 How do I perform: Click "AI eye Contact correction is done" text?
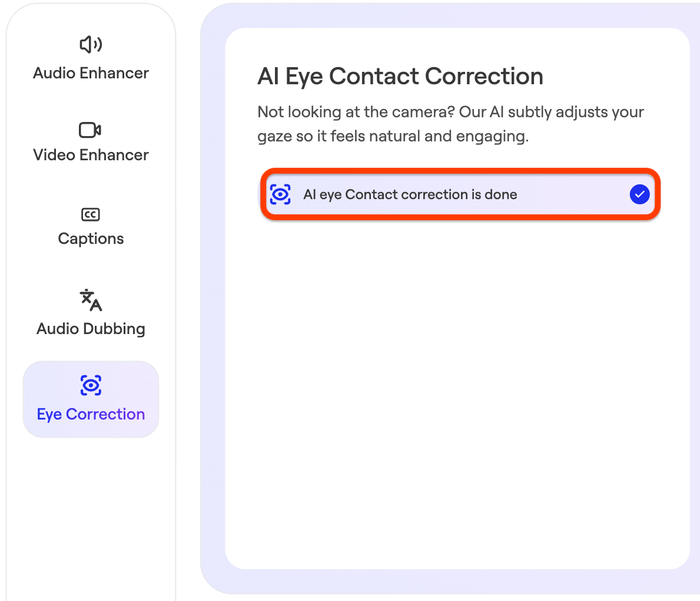410,194
